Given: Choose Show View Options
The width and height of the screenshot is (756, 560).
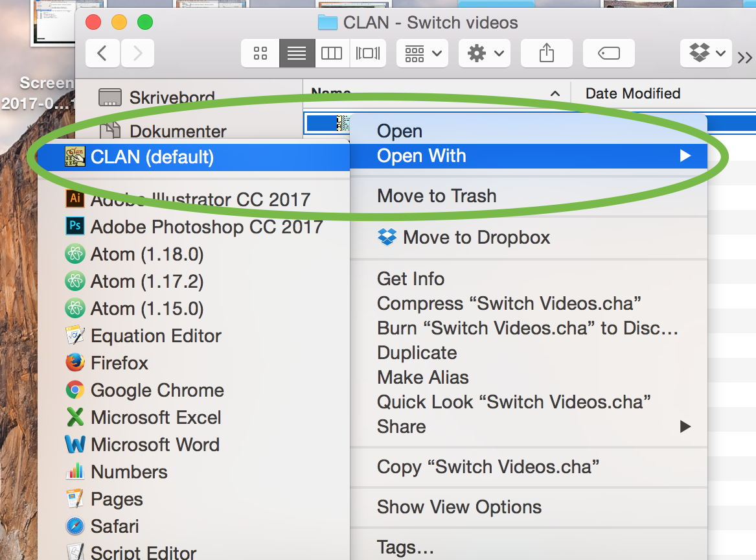Looking at the screenshot, I should coord(529,507).
